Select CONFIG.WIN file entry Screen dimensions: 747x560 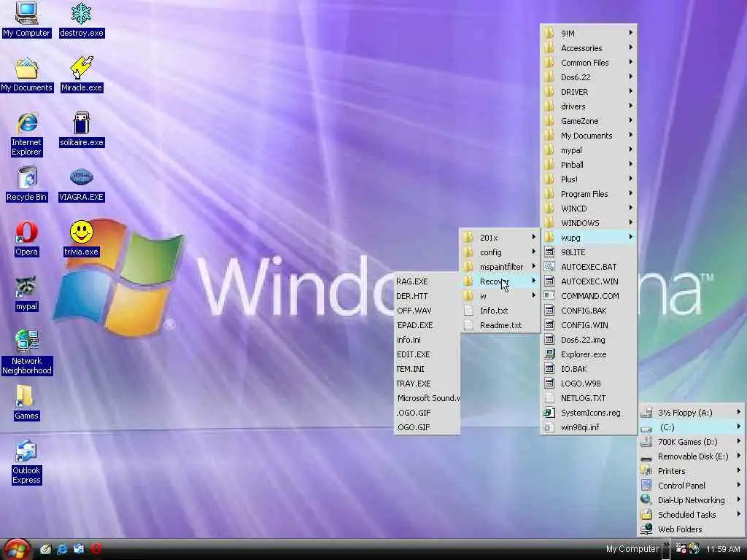(x=589, y=324)
